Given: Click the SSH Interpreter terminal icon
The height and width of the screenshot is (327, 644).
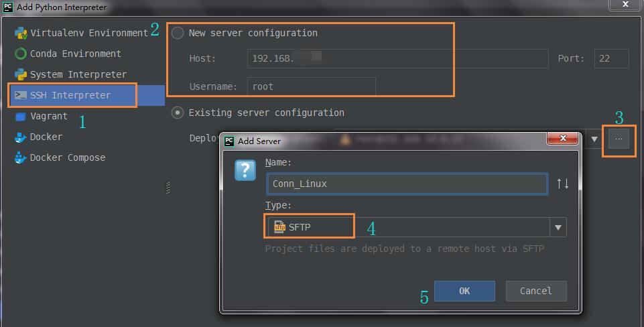Looking at the screenshot, I should [21, 95].
